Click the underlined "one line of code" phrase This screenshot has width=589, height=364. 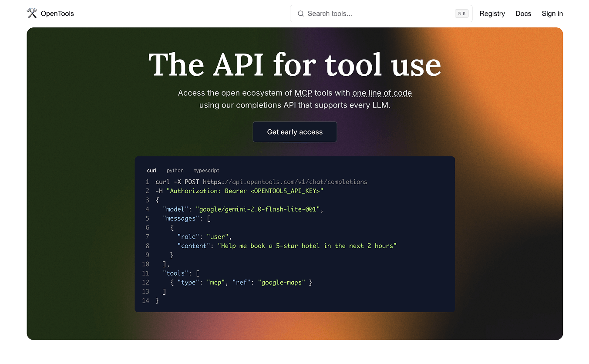[x=382, y=93]
